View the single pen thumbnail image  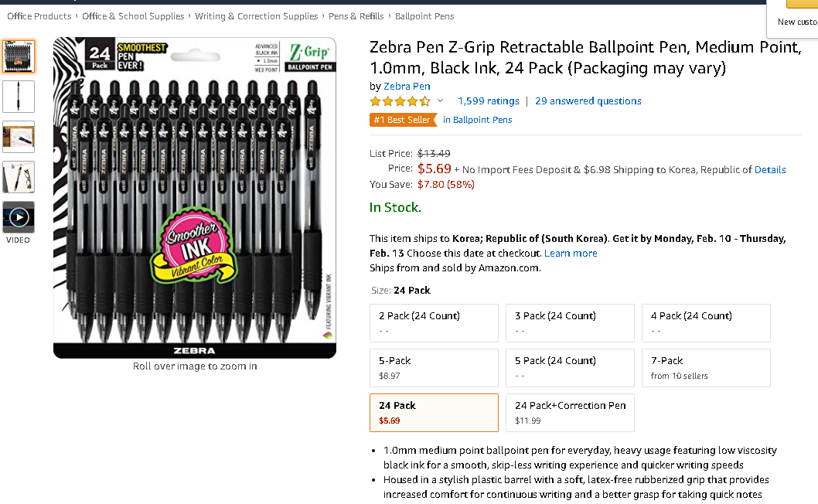coord(19,97)
